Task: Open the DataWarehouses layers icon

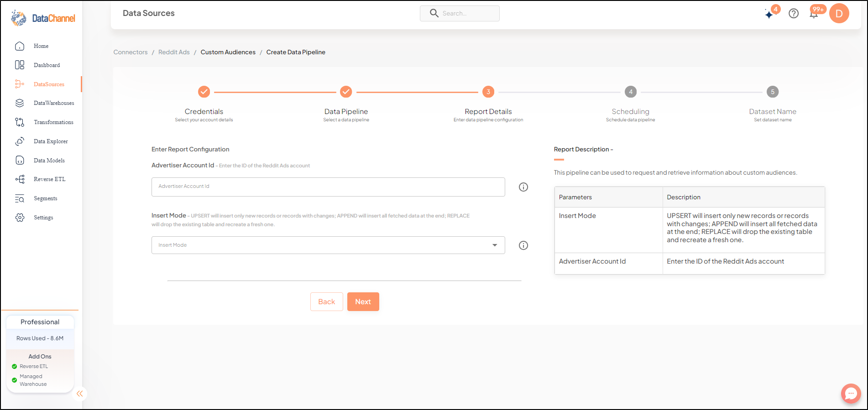Action: pos(20,103)
